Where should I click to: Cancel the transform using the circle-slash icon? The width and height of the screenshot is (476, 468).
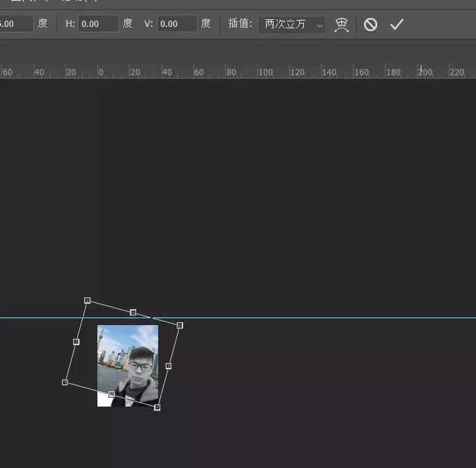tap(371, 24)
